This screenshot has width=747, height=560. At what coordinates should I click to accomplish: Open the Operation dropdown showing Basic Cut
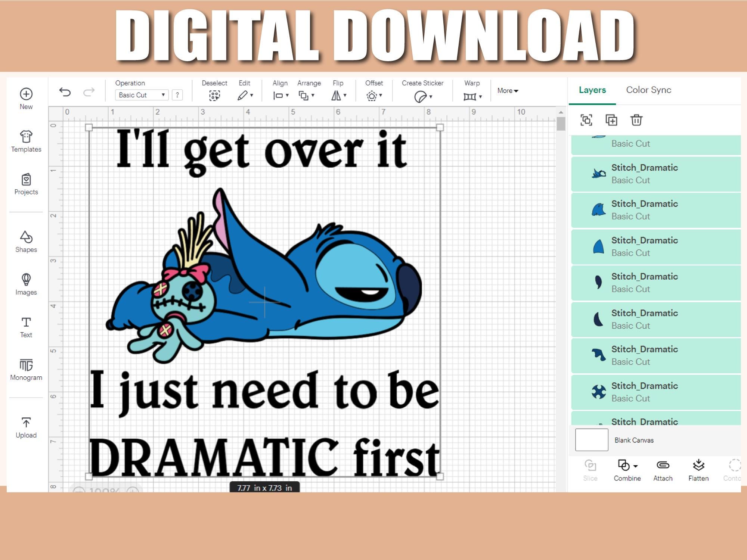point(141,95)
